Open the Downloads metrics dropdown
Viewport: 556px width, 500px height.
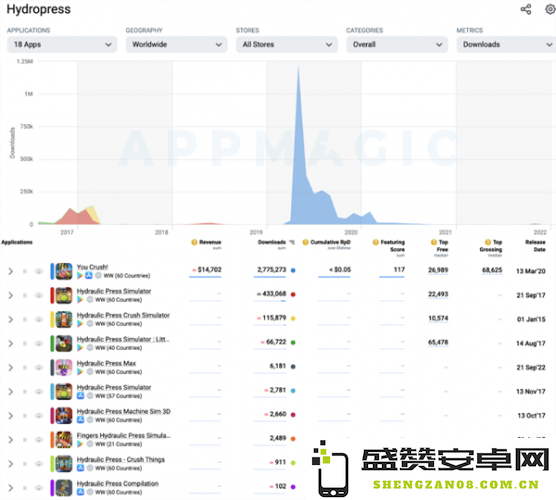(x=506, y=45)
